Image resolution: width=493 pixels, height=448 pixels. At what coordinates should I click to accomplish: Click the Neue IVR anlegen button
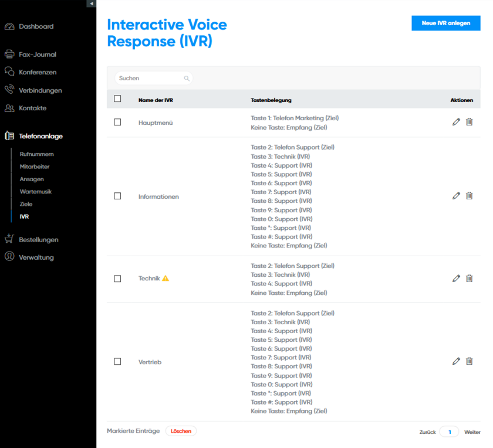point(445,23)
